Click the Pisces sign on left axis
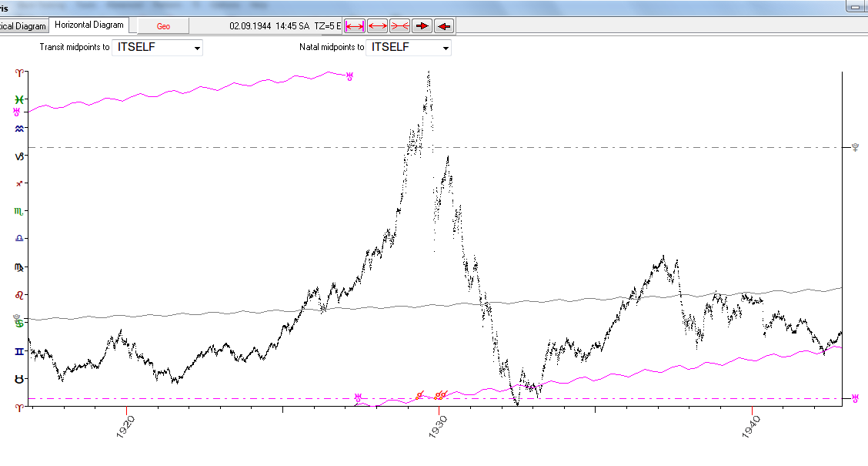 pos(20,99)
